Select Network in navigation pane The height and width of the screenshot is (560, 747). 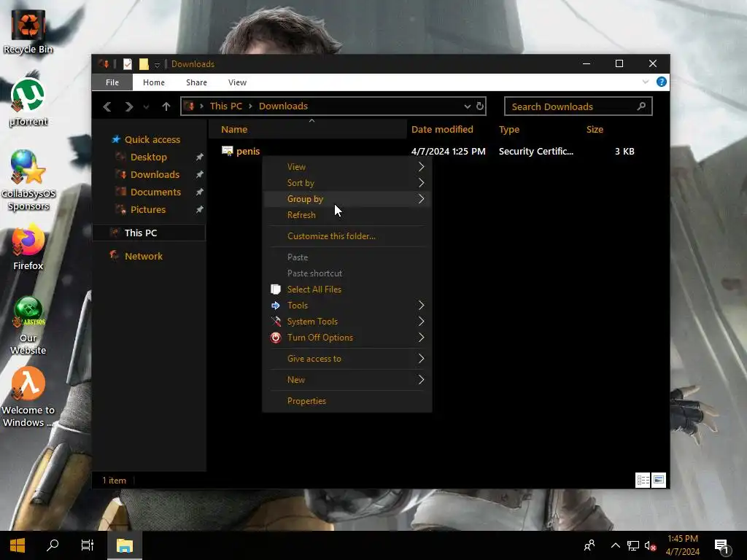tap(143, 256)
